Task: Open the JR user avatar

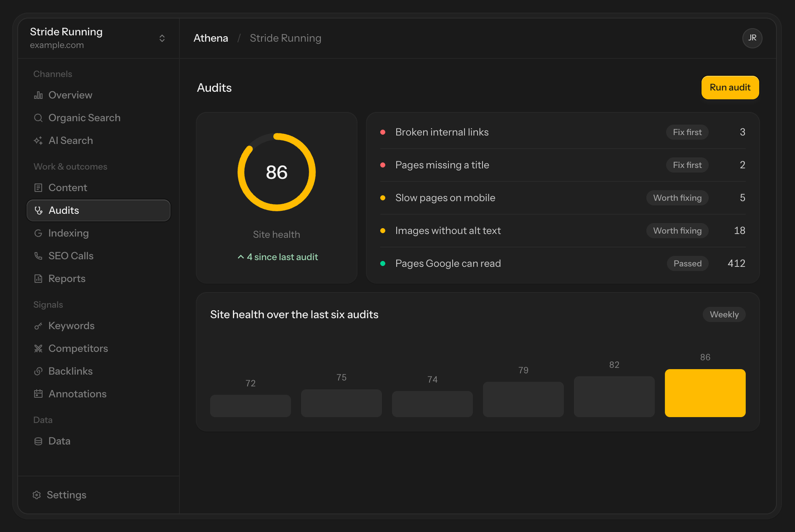Action: pos(752,38)
